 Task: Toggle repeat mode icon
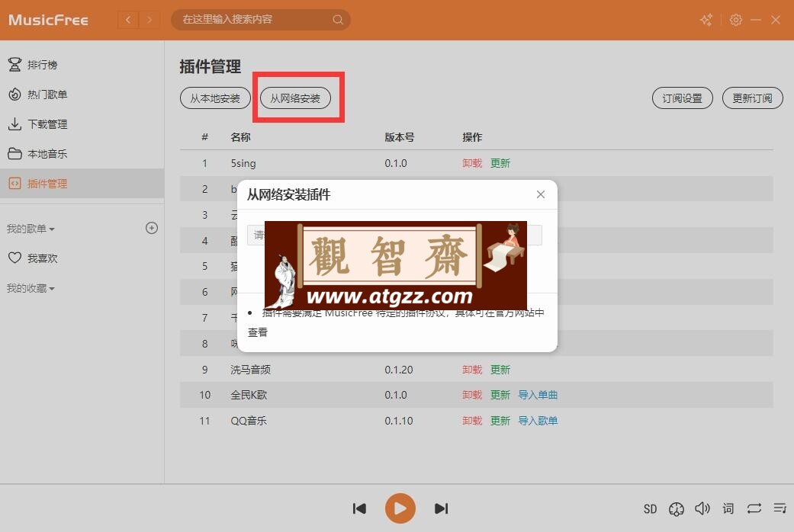(x=754, y=508)
